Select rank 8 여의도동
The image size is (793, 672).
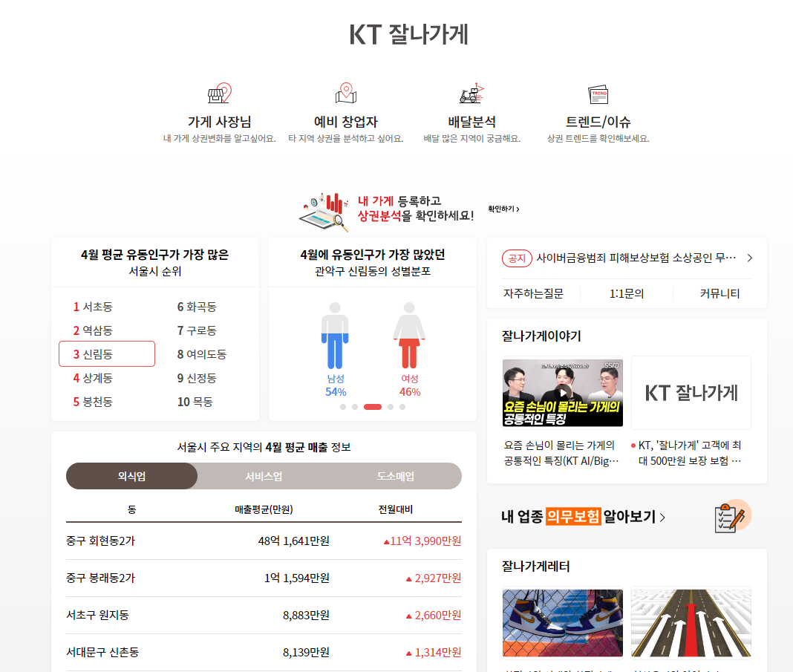202,354
